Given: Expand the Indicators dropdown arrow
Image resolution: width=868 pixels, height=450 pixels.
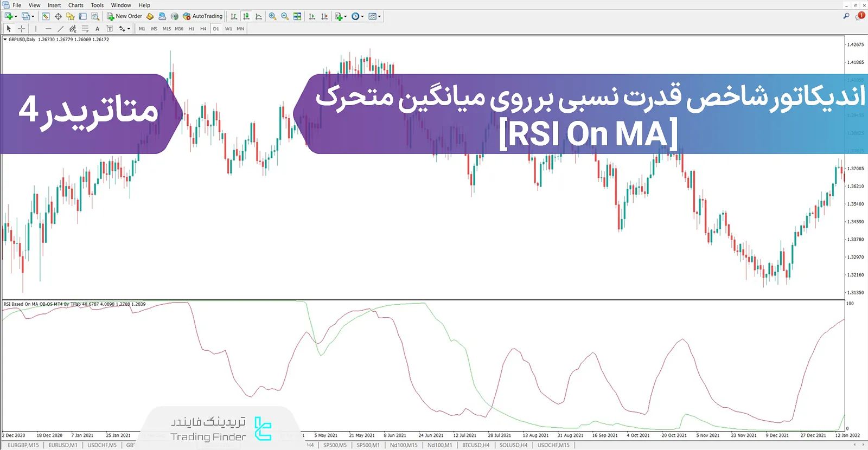Looking at the screenshot, I should (346, 16).
